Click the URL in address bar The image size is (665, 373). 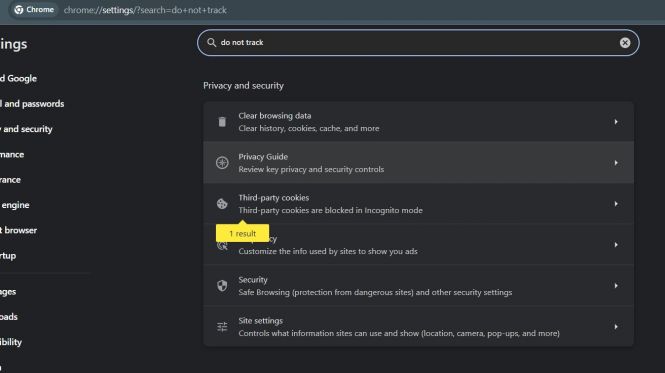[145, 10]
